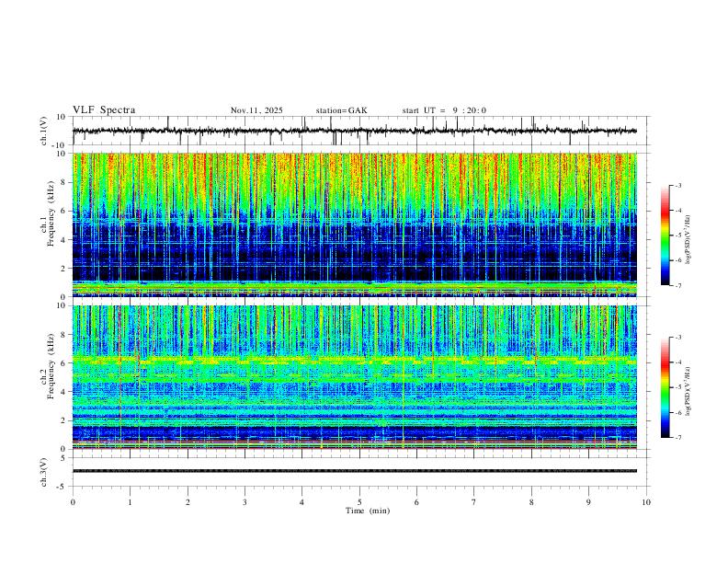Click time axis tick label "1"
This screenshot has width=728, height=563.
click(x=130, y=502)
